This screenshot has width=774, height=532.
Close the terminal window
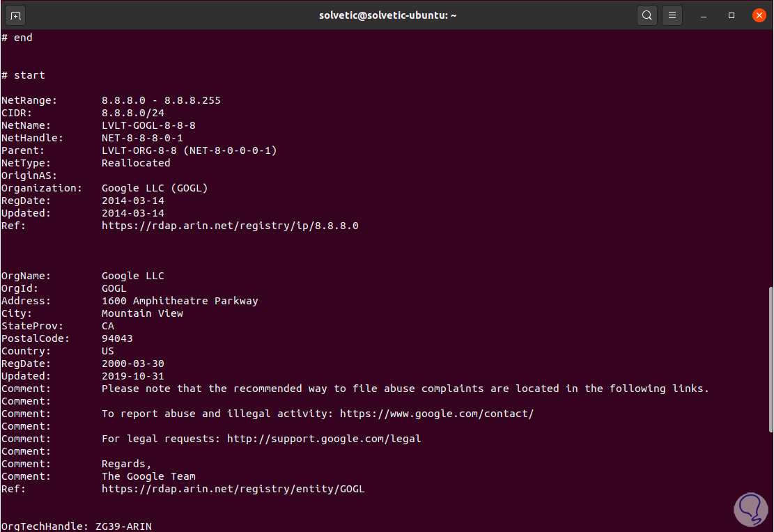[x=759, y=15]
